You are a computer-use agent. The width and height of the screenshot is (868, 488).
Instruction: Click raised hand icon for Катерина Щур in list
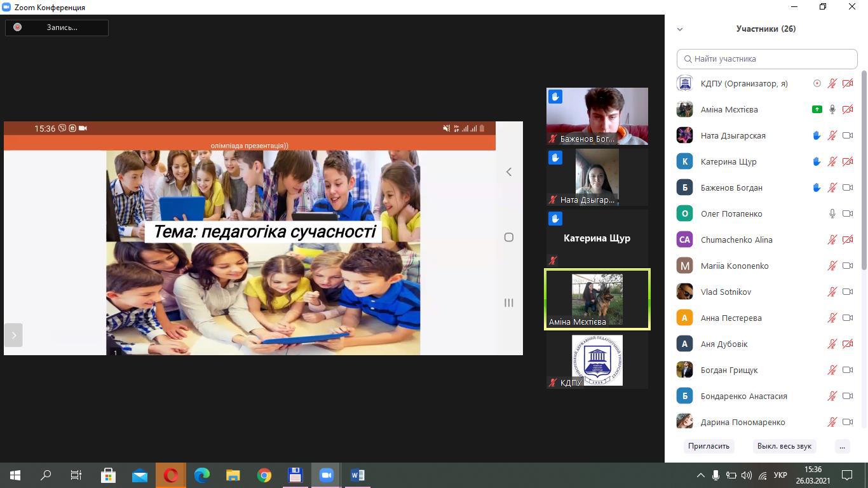tap(817, 161)
